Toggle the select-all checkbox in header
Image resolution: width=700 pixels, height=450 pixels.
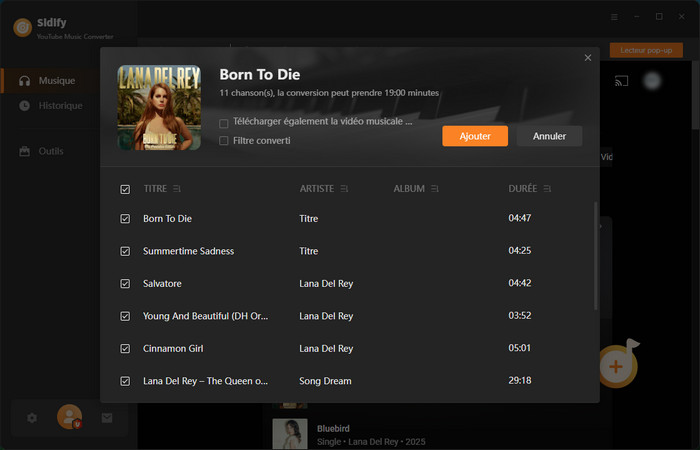coord(125,189)
